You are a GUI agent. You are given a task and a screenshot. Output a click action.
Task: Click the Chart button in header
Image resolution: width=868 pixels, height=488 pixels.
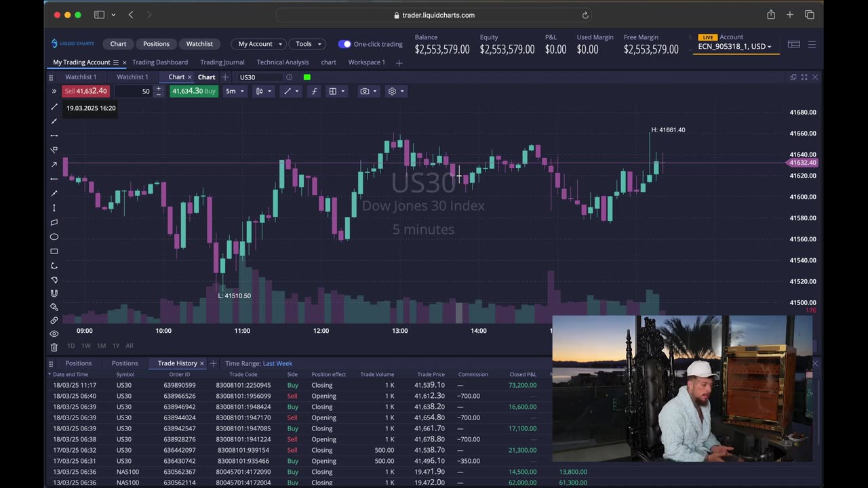(x=118, y=44)
